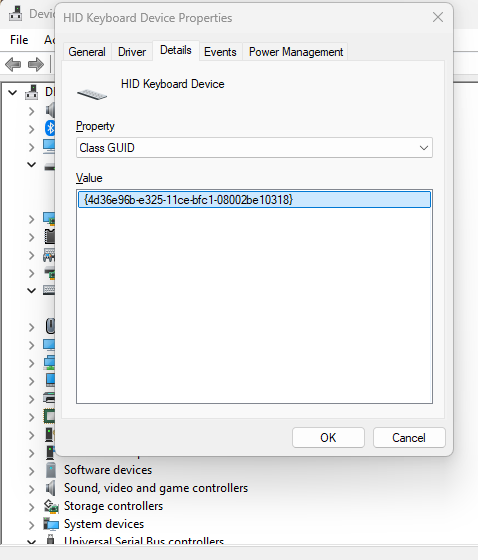Click the System devices icon
The height and width of the screenshot is (560, 478).
pyautogui.click(x=51, y=524)
